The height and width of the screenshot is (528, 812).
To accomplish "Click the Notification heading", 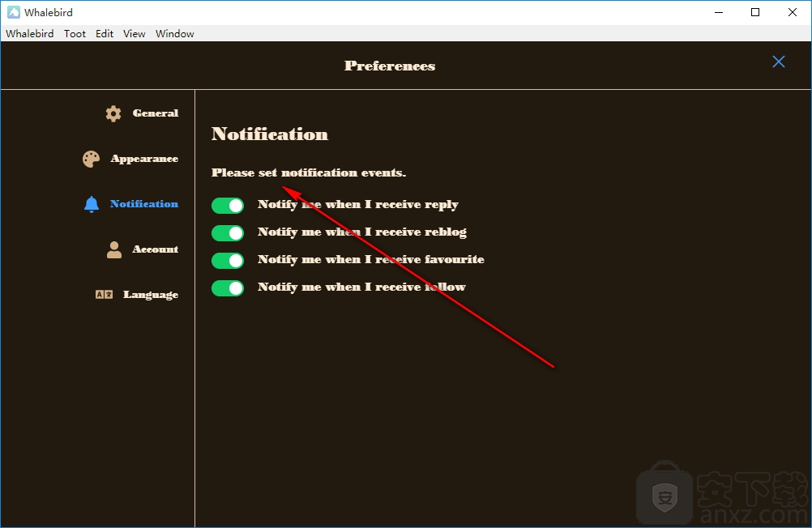I will [x=270, y=134].
